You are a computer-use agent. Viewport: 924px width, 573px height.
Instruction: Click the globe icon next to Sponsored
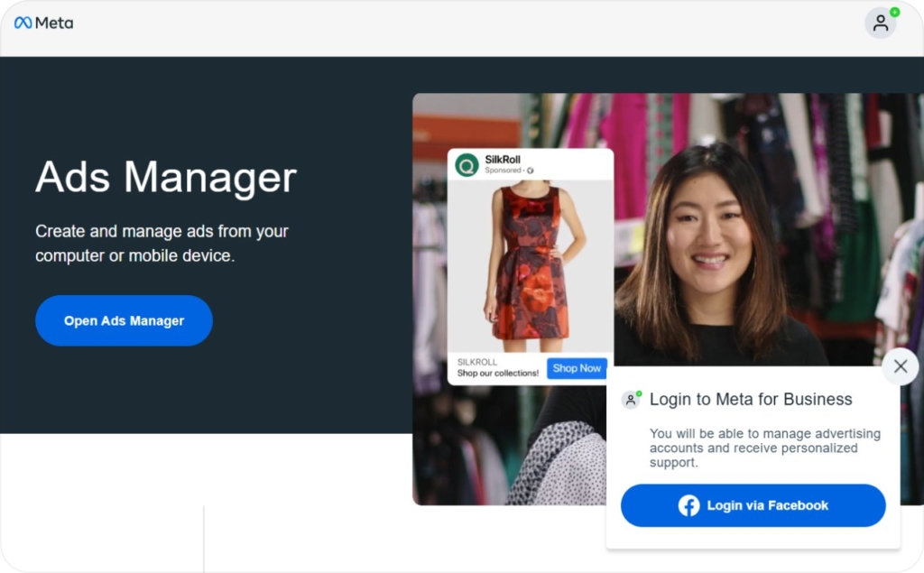[531, 171]
